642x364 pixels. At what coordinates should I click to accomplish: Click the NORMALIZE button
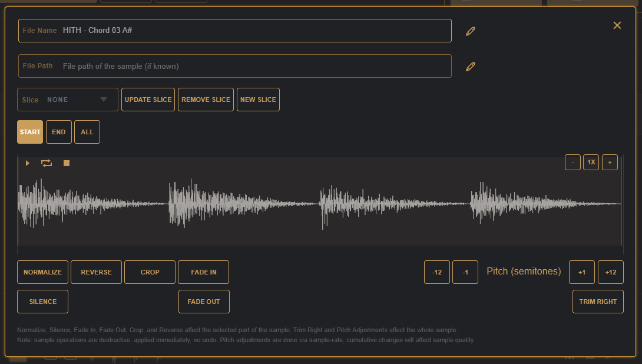[x=43, y=272]
